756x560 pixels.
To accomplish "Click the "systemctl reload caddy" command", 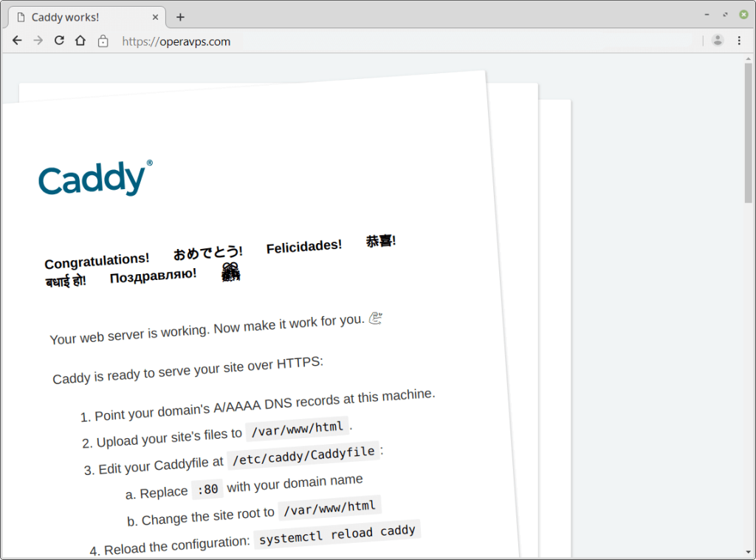I will point(338,534).
